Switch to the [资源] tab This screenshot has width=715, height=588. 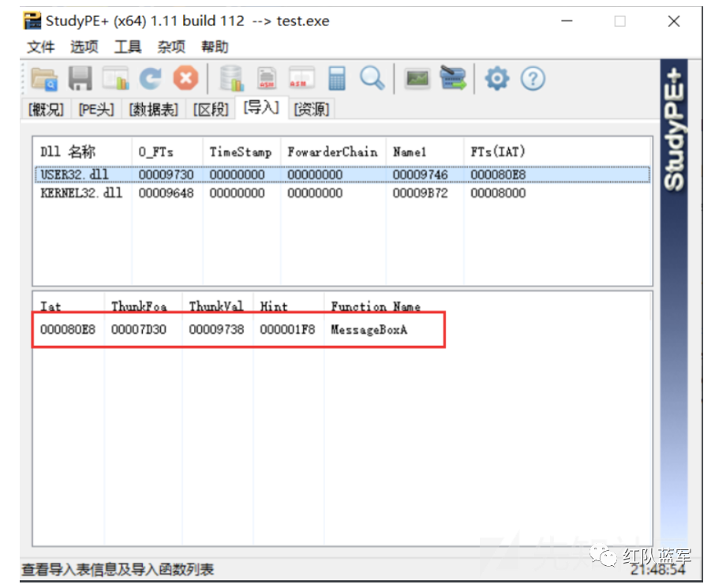[312, 110]
